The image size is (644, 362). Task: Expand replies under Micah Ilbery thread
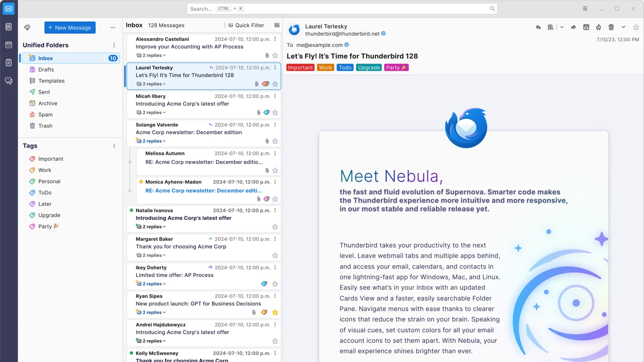point(151,113)
